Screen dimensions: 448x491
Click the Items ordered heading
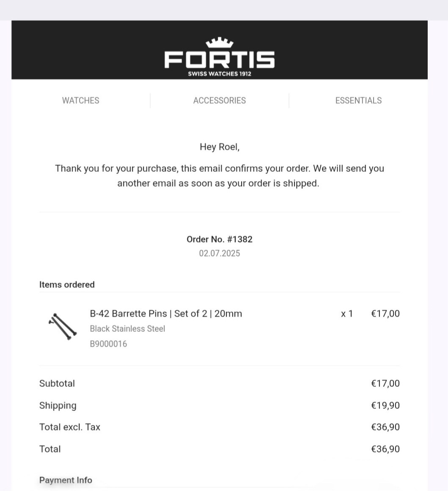tap(67, 284)
